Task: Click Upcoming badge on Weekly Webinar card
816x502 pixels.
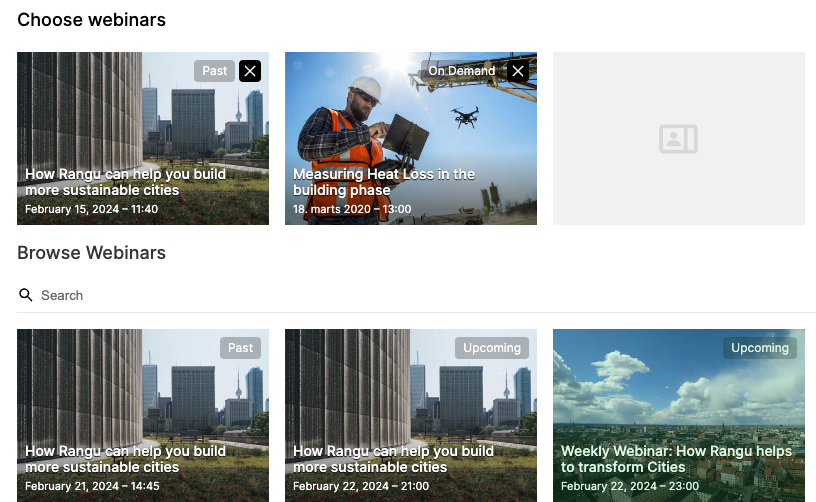Action: (x=760, y=348)
